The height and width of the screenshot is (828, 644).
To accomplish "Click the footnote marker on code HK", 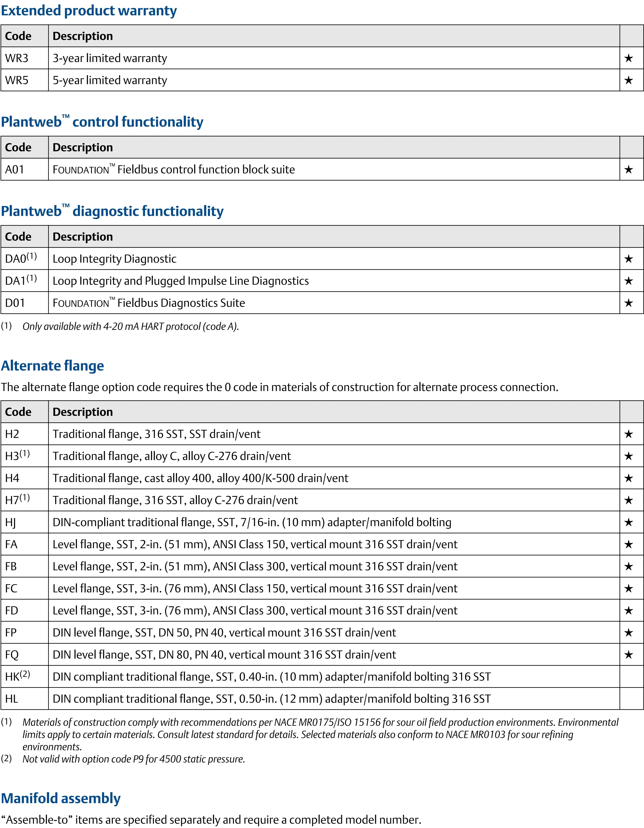I will coord(25,674).
